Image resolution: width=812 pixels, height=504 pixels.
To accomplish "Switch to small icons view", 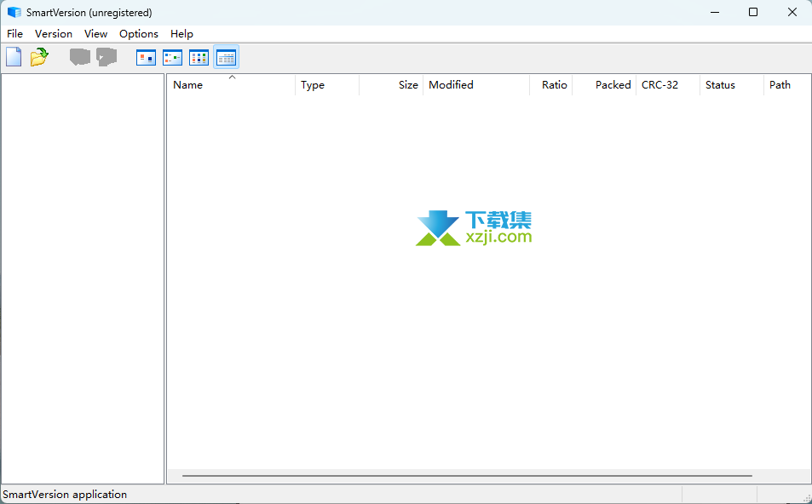I will (x=172, y=57).
